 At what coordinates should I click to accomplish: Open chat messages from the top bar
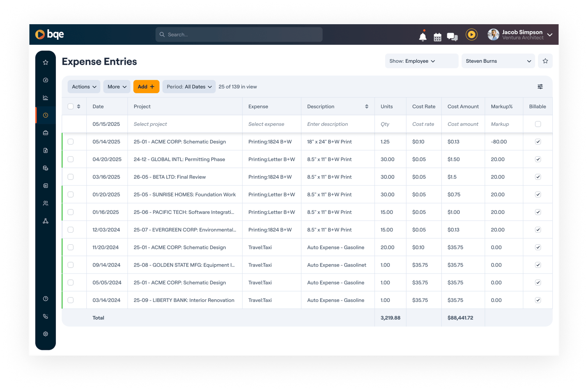point(452,36)
